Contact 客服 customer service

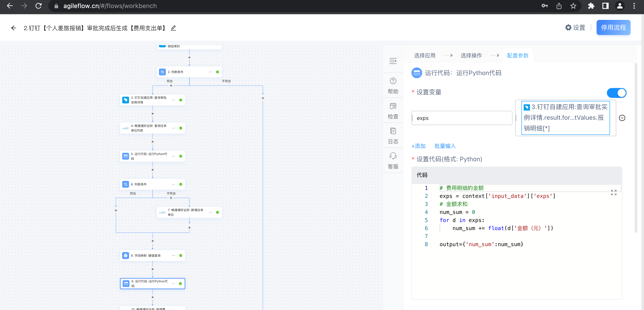[x=393, y=161]
